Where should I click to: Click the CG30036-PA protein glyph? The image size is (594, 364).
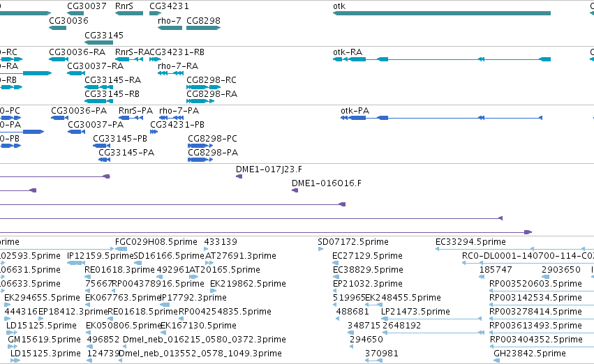[60, 118]
